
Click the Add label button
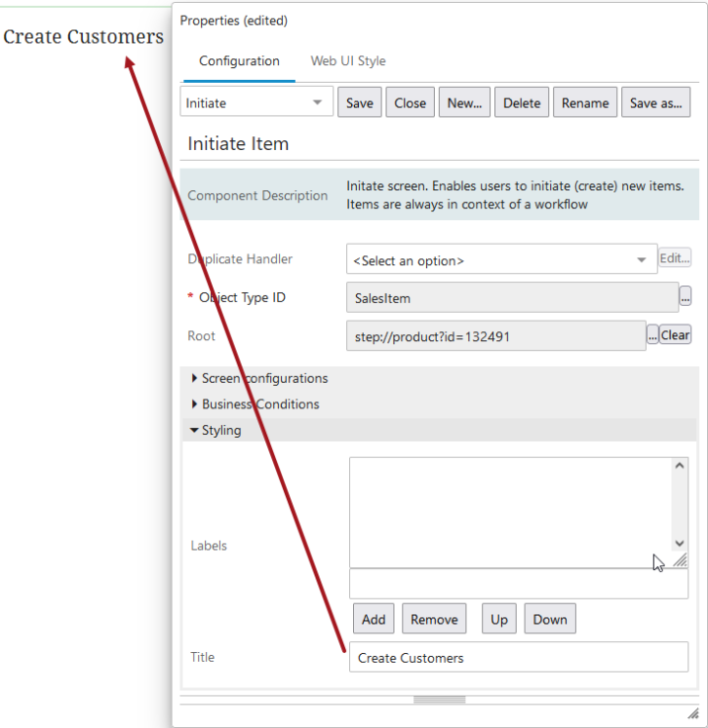pyautogui.click(x=374, y=619)
